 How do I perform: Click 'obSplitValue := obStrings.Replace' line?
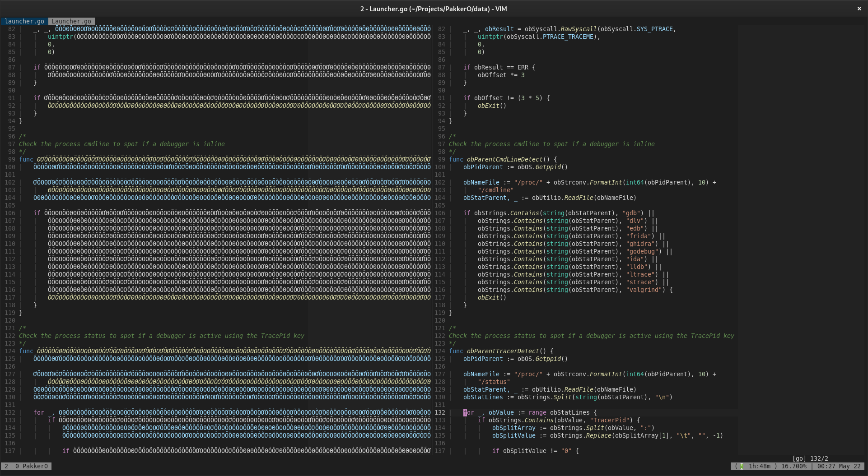(608, 435)
